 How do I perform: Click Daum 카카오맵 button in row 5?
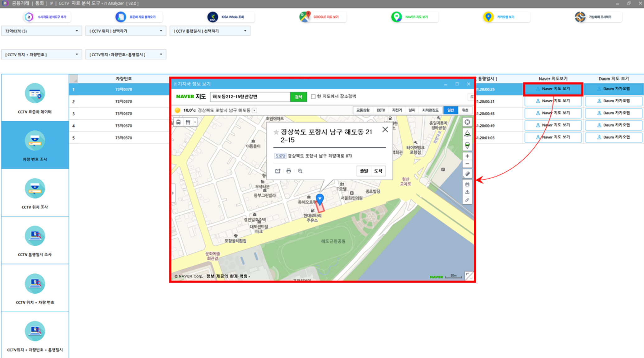point(614,137)
